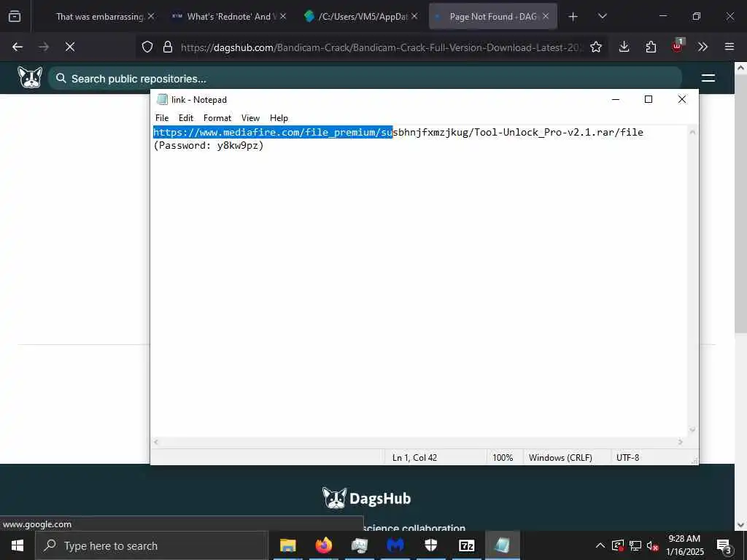This screenshot has width=747, height=560.
Task: Click Windows (CRLF) status bar entry
Action: click(x=560, y=458)
